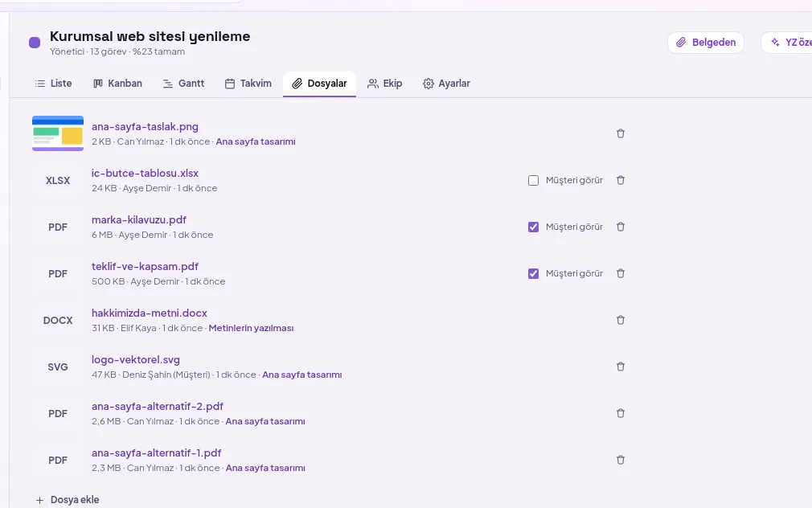
Task: Delete the ana-sayfa-taslak.png file
Action: pyautogui.click(x=621, y=133)
